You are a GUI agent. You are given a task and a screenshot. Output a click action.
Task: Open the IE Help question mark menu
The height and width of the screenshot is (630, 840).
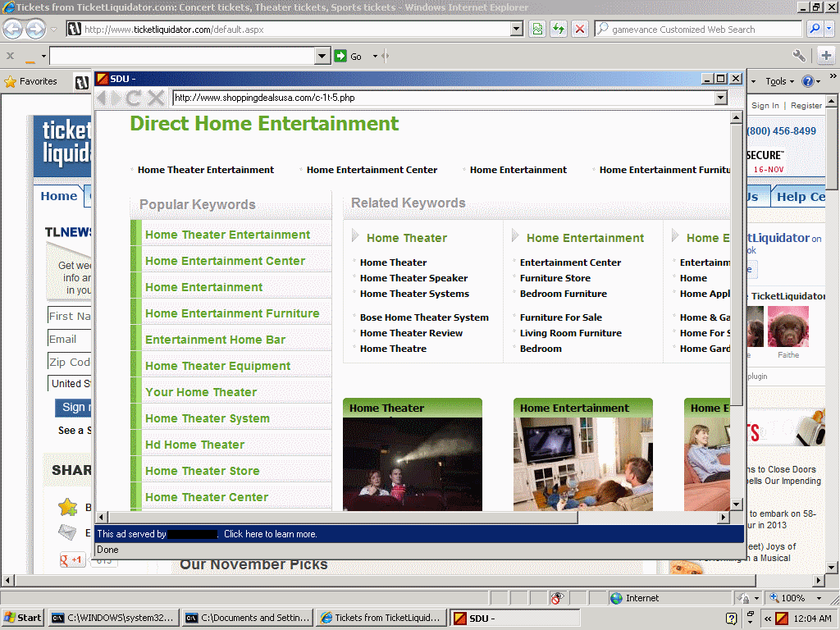810,81
